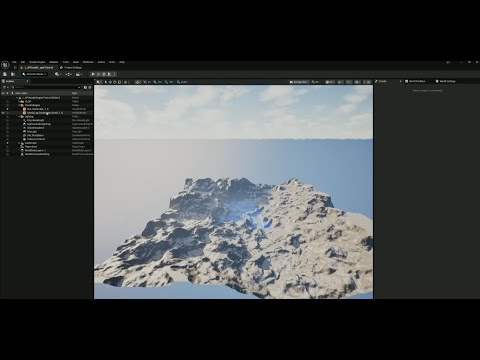Collapse the HoudiniEngine folder arrow
Viewport: 480px width, 360px height.
pos(19,105)
